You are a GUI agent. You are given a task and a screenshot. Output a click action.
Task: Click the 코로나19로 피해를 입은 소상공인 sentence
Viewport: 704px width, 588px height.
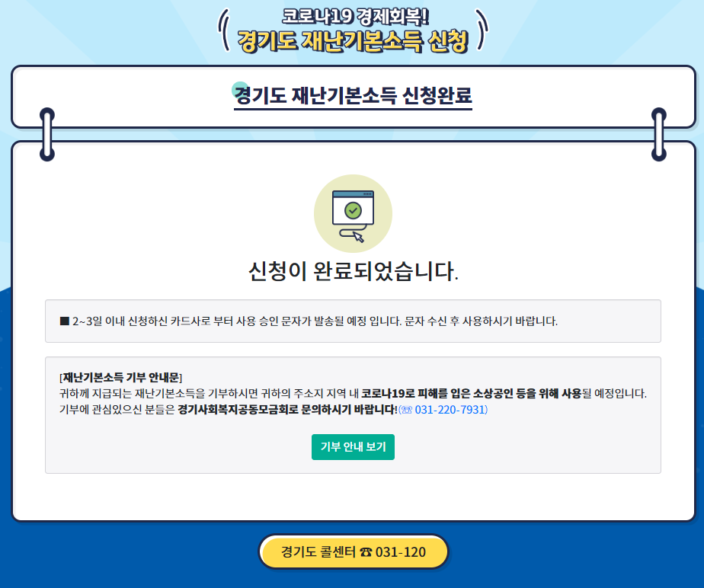pyautogui.click(x=472, y=393)
